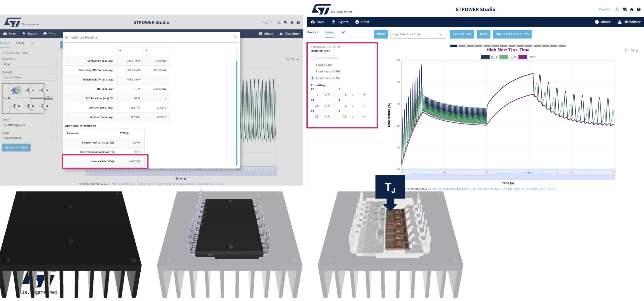The width and height of the screenshot is (644, 301).
Task: Click the Save cloud icon in right toolbar
Action: pyautogui.click(x=313, y=22)
